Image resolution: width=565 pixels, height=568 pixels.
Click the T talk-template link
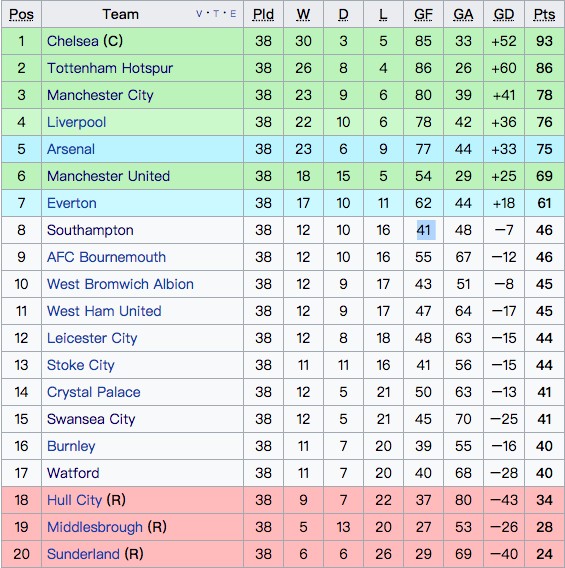tap(216, 14)
